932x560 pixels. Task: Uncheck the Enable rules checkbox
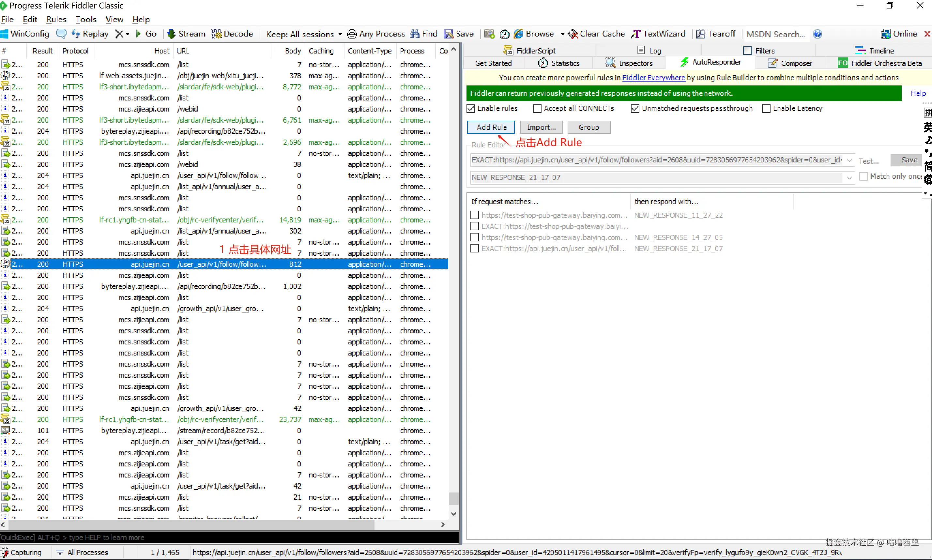470,109
